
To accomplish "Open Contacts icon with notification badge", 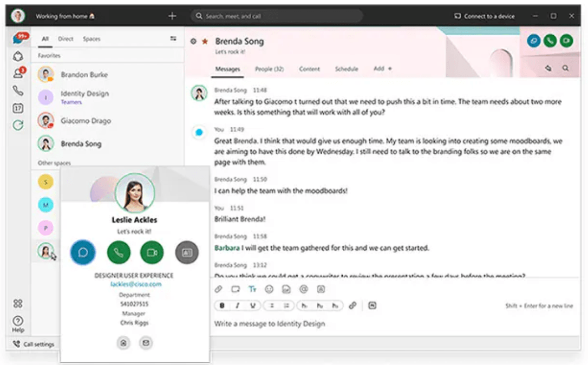I will pos(19,73).
